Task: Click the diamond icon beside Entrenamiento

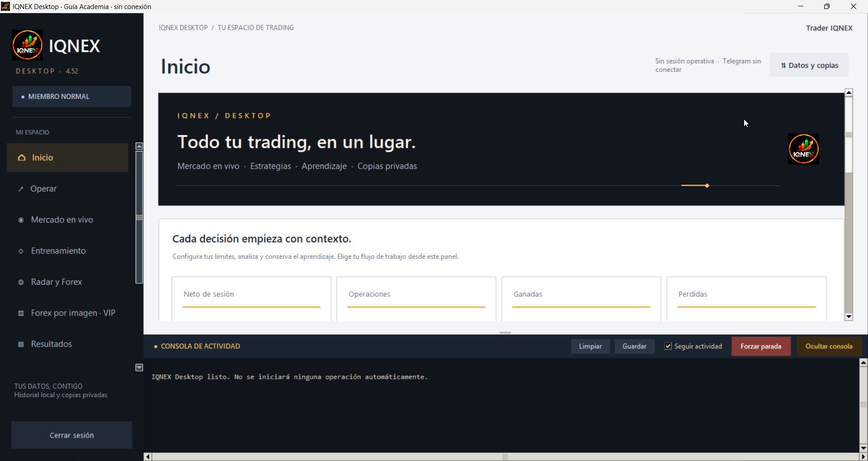Action: click(21, 251)
